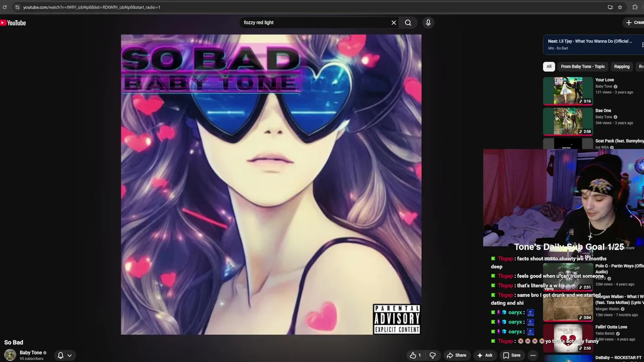
Task: Run the search with the magnifier icon
Action: (408, 23)
